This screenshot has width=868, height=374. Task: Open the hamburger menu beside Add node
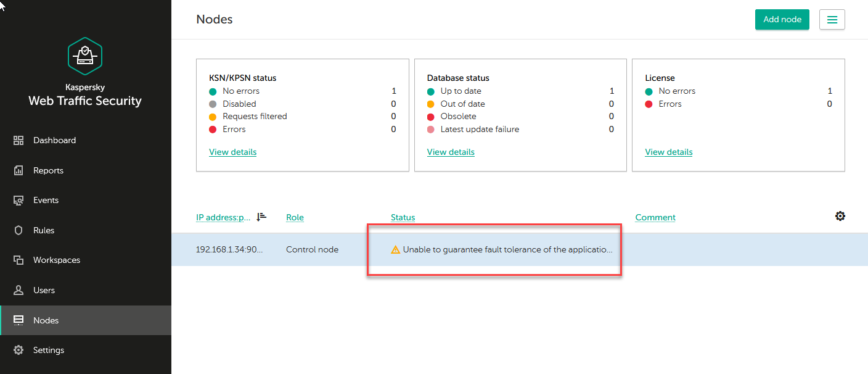click(x=832, y=20)
